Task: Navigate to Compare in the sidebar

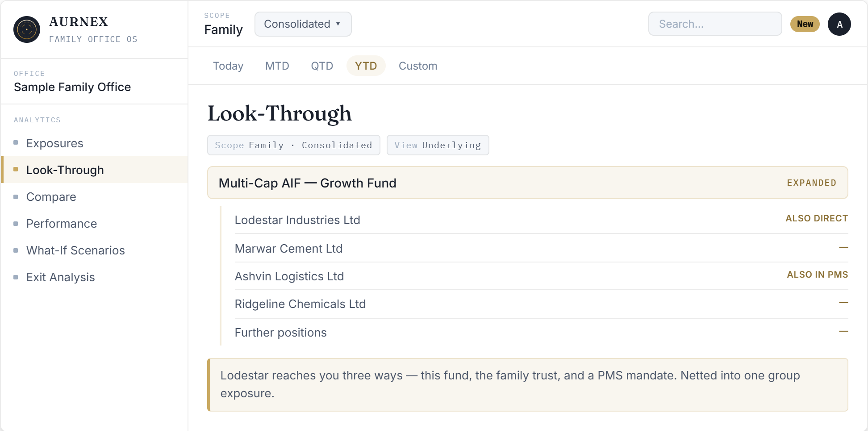Action: [94, 197]
